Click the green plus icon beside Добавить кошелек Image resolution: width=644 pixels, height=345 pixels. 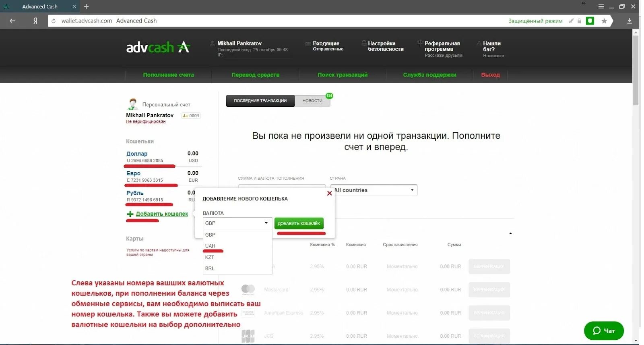[x=130, y=214]
